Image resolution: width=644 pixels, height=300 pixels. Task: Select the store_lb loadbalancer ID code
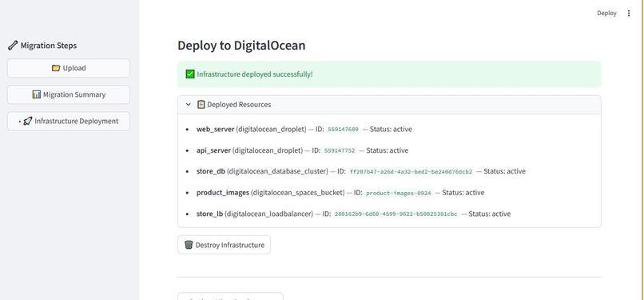[396, 214]
